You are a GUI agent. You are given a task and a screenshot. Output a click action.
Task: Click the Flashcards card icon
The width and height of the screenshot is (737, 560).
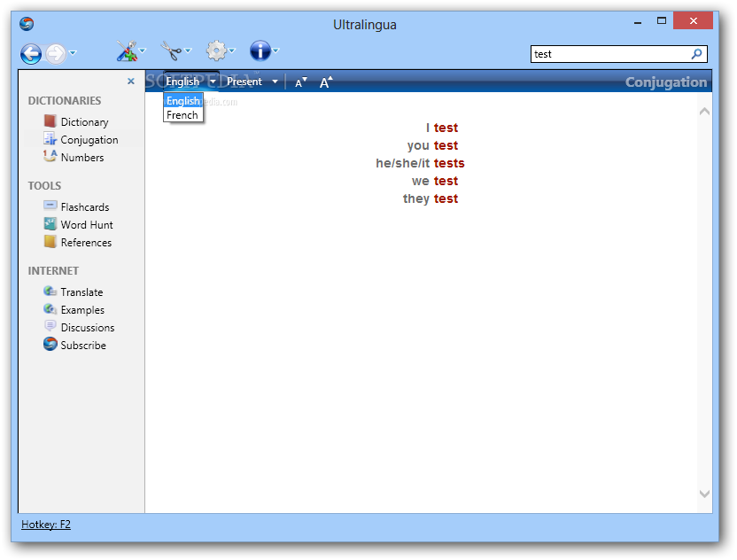pyautogui.click(x=50, y=206)
